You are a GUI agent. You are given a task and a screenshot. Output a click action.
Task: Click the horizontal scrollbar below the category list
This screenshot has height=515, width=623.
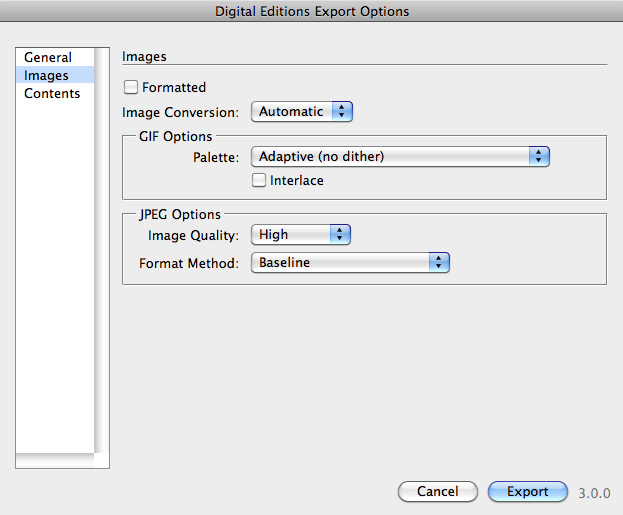click(x=55, y=461)
